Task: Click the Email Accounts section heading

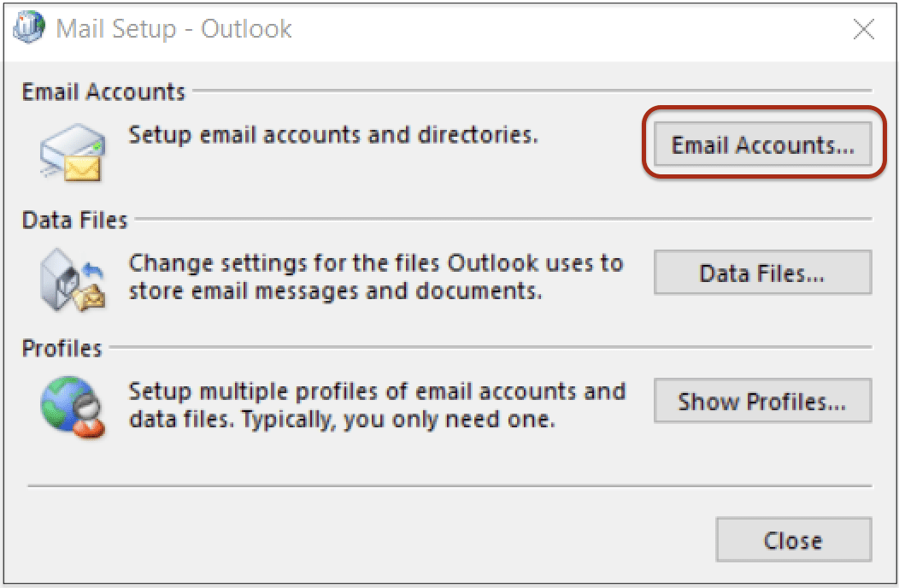Action: 101,91
